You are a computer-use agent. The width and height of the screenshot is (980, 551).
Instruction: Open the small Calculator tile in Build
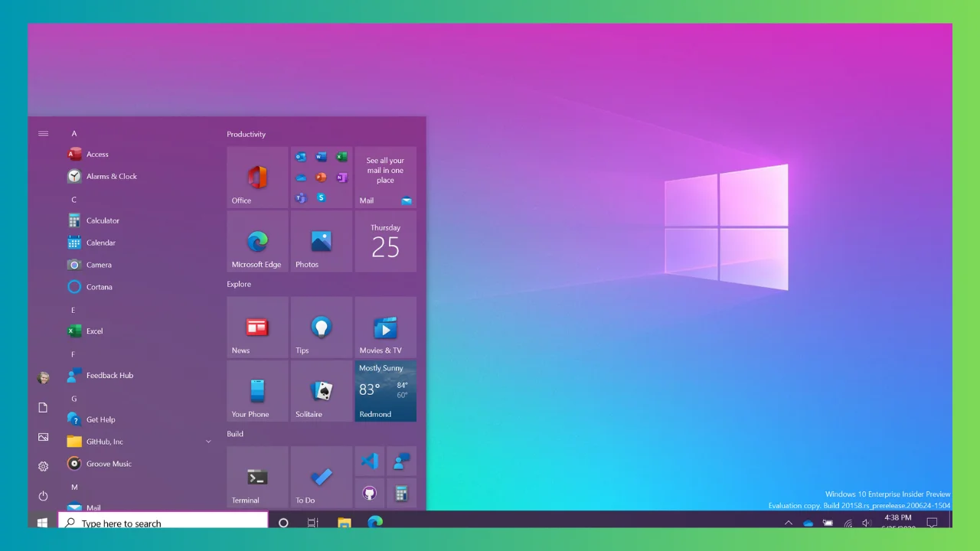(x=401, y=494)
